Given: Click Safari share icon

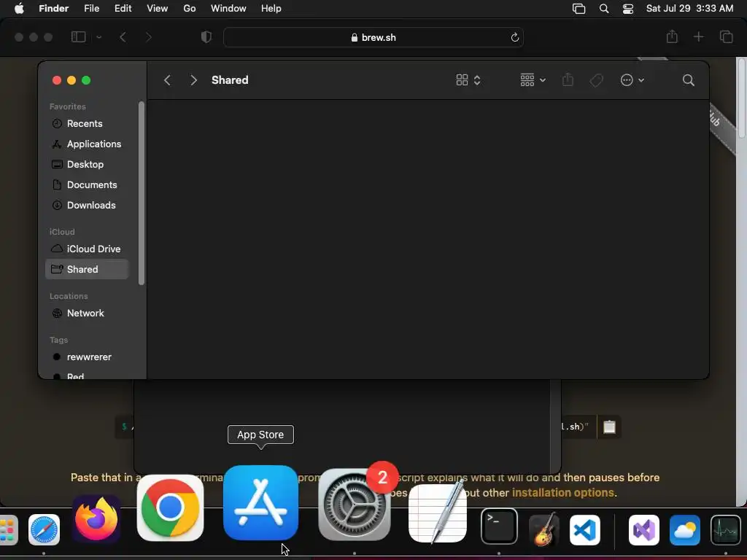Looking at the screenshot, I should 672,36.
